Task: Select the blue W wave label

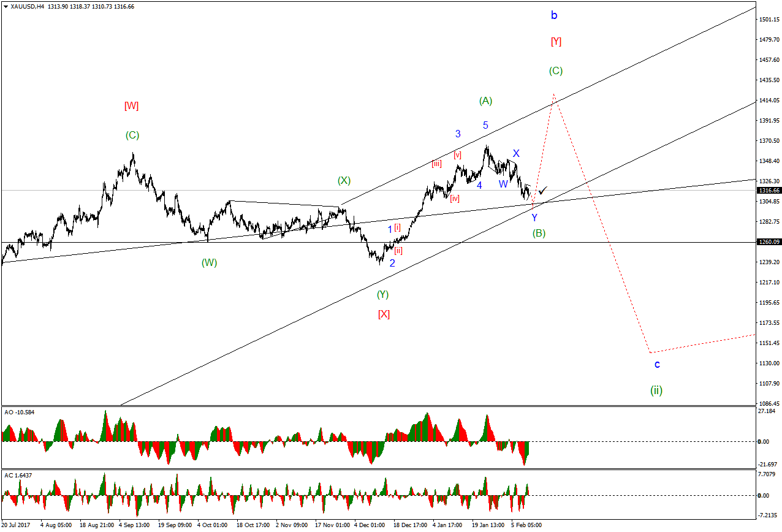Action: tap(503, 184)
